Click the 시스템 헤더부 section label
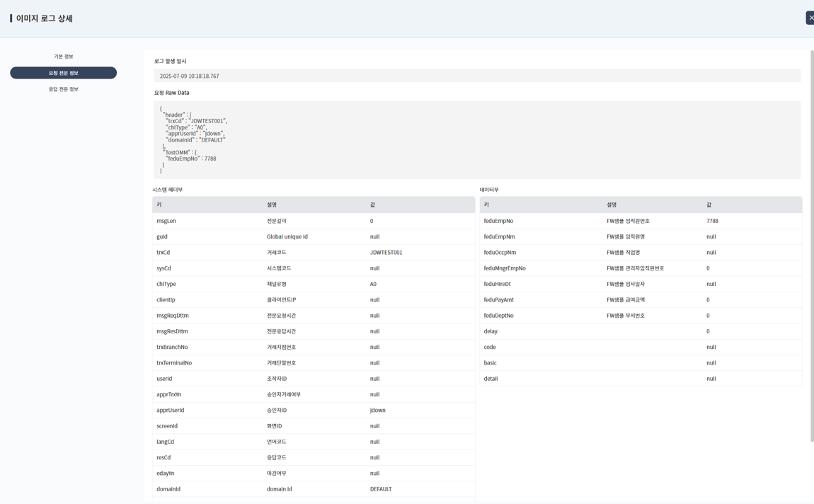 [x=167, y=190]
